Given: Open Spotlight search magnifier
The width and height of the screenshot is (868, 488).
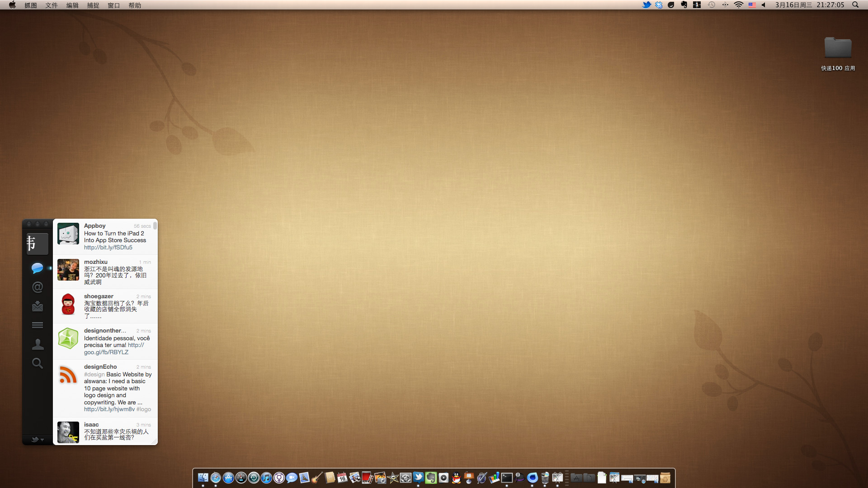Looking at the screenshot, I should [855, 5].
